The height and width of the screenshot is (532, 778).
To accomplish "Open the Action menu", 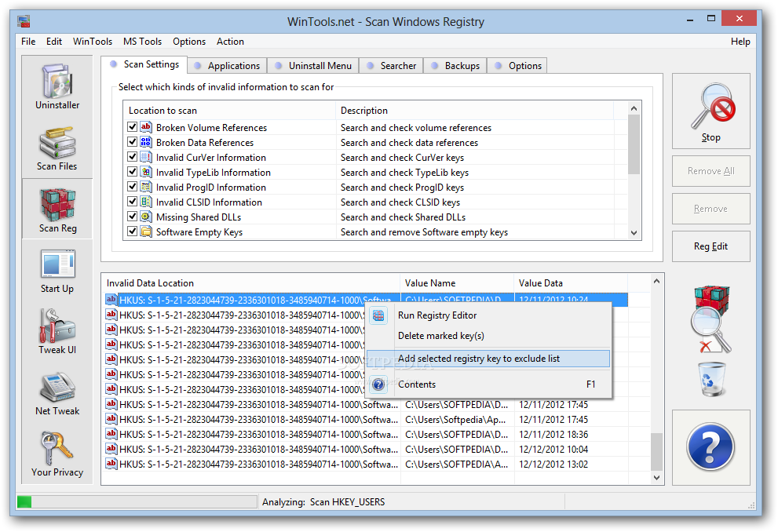I will click(230, 41).
